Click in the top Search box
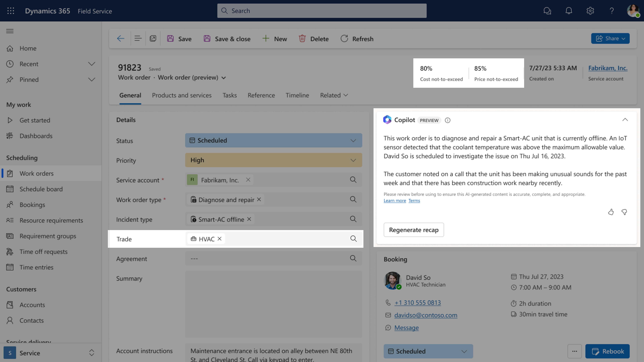The height and width of the screenshot is (362, 644). [x=322, y=11]
